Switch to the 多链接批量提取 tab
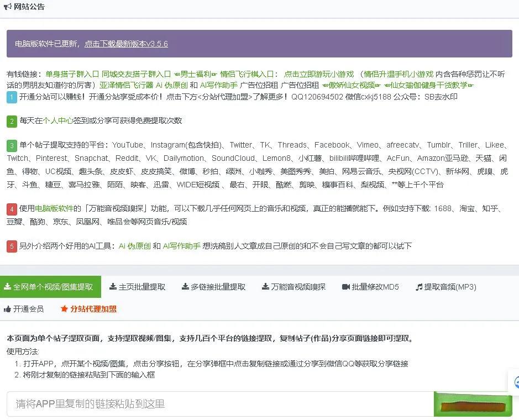This screenshot has height=420, width=519. point(213,287)
